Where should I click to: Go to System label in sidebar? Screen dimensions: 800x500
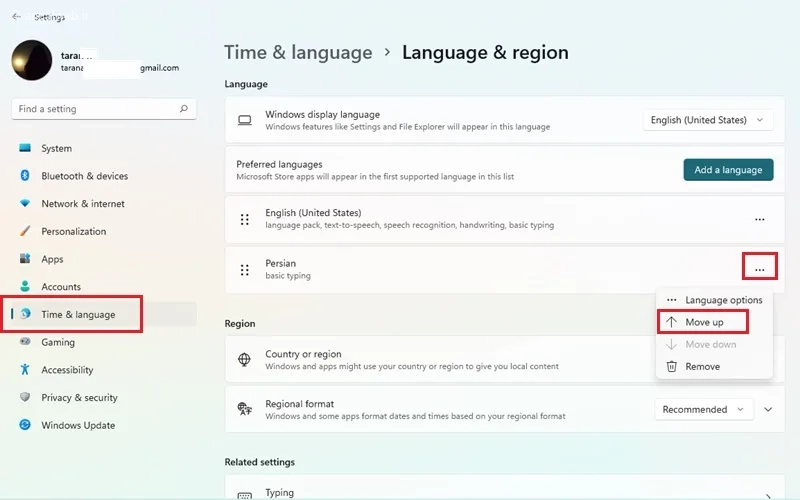pyautogui.click(x=57, y=148)
